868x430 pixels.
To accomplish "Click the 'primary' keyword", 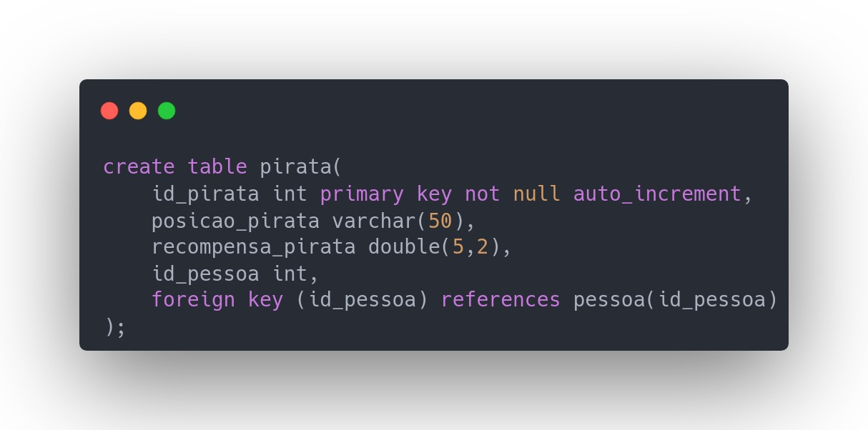I will (362, 194).
